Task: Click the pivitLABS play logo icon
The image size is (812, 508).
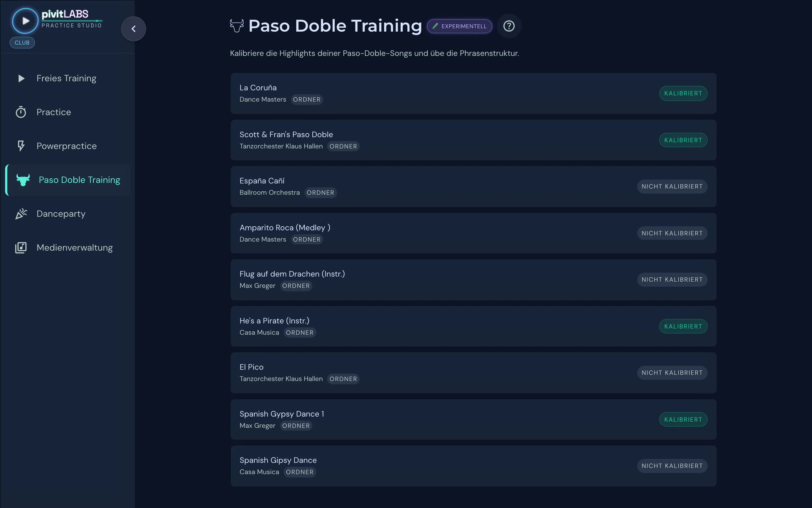Action: click(x=25, y=21)
